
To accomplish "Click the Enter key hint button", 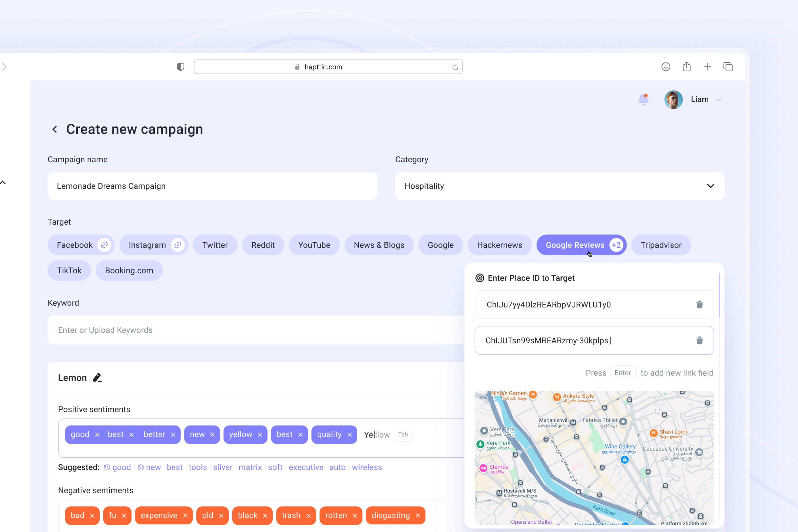I will point(623,373).
